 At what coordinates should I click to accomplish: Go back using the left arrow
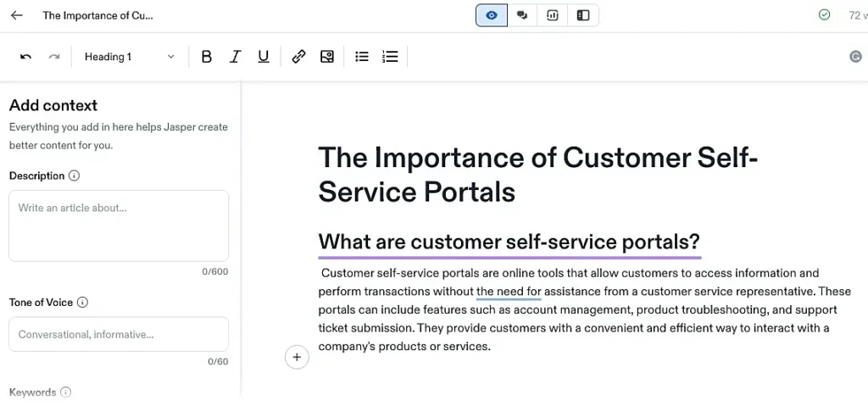click(17, 15)
